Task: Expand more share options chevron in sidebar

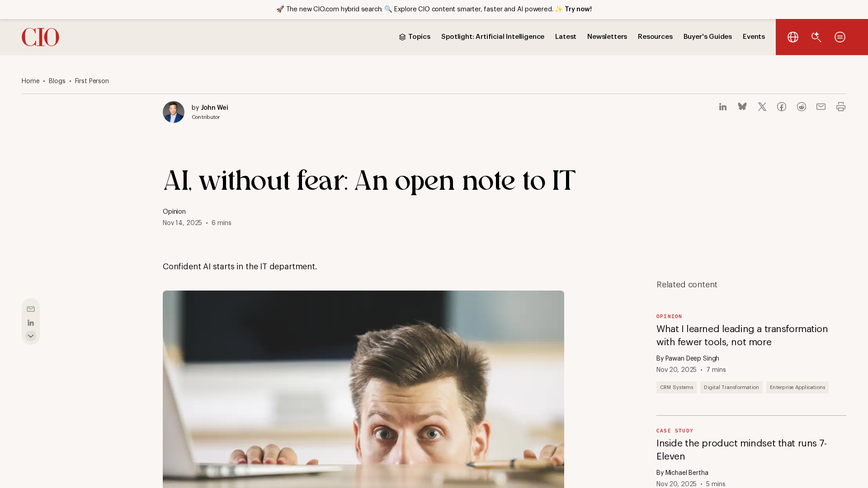Action: tap(31, 336)
